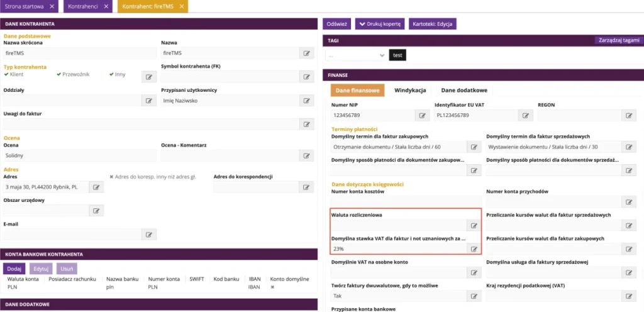This screenshot has width=644, height=312.
Task: Edit Numer NIP via pencil icon
Action: click(x=422, y=115)
